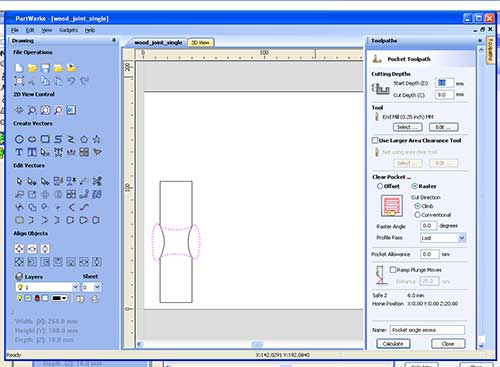Viewport: 500px width, 367px height.
Task: Open the File menu
Action: coord(15,30)
